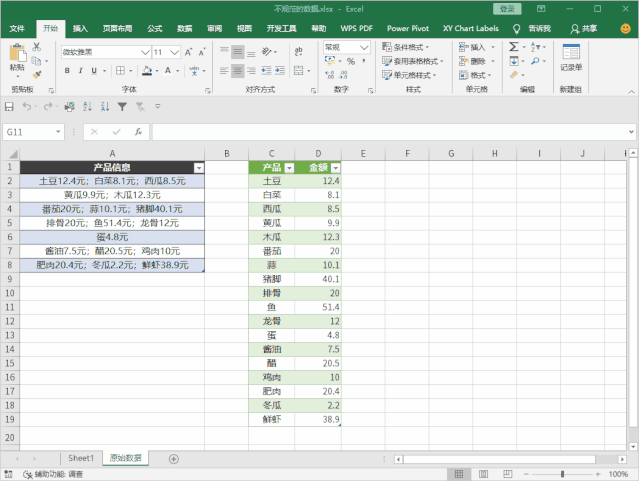Click the AutoSum sigma icon
Image resolution: width=639 pixels, height=481 pixels.
[514, 47]
